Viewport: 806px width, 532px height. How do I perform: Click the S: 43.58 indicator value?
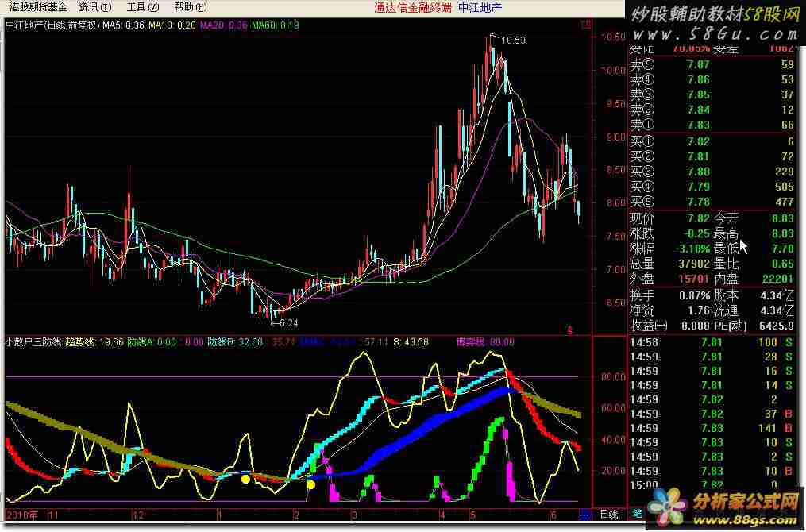click(411, 341)
